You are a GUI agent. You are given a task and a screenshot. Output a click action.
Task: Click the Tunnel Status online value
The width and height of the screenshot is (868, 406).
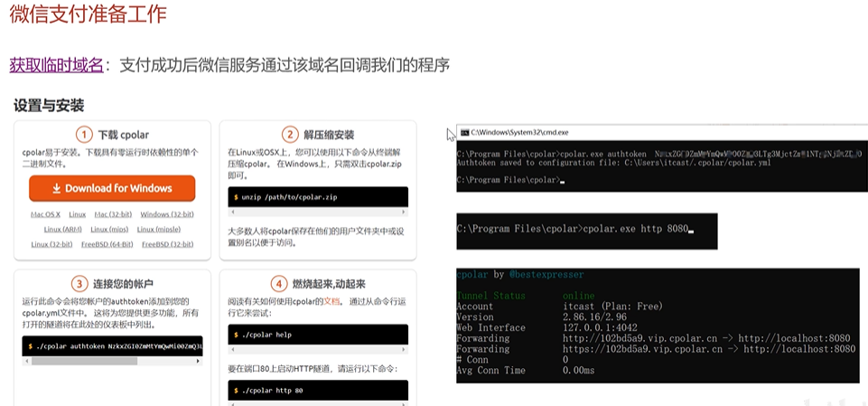point(578,295)
